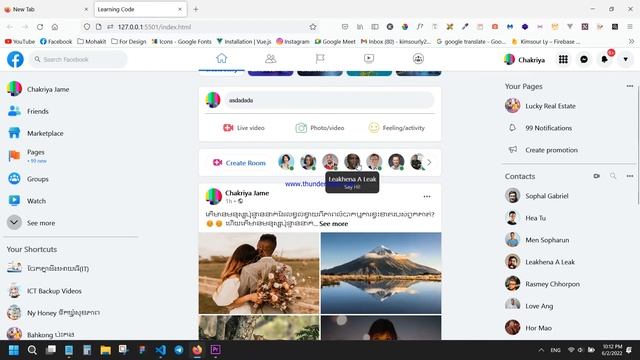Show next room contacts with arrow

pos(429,162)
